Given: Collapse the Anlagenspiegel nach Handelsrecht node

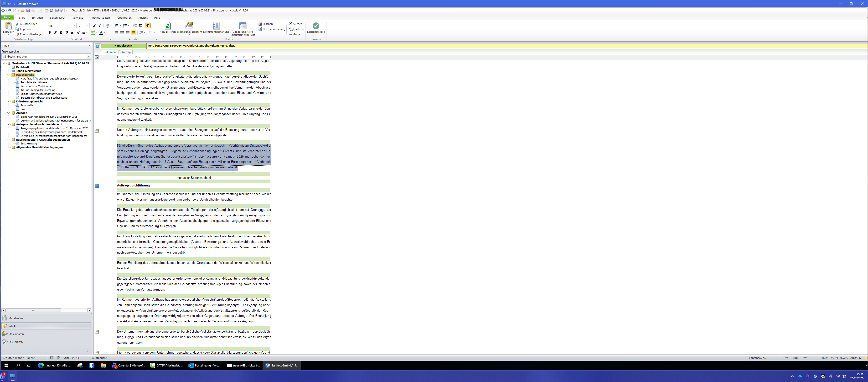Looking at the screenshot, I should coord(8,125).
